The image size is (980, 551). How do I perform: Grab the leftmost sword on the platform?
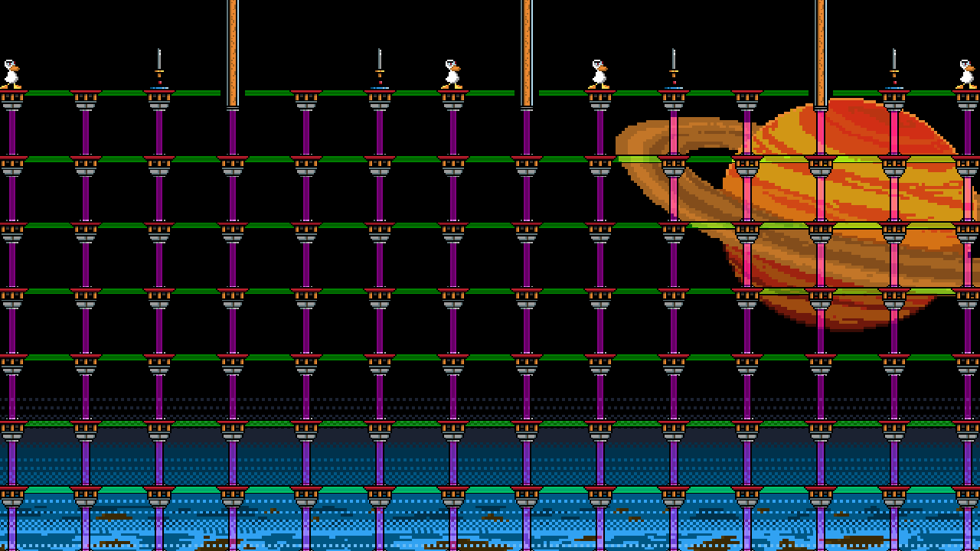[x=159, y=69]
